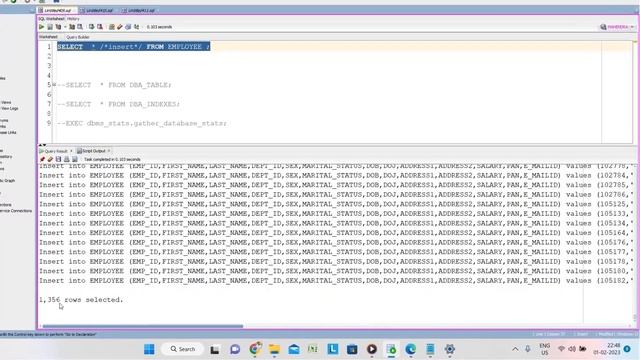Click the Insert row with value 105182
The height and width of the screenshot is (360, 640).
336,281
